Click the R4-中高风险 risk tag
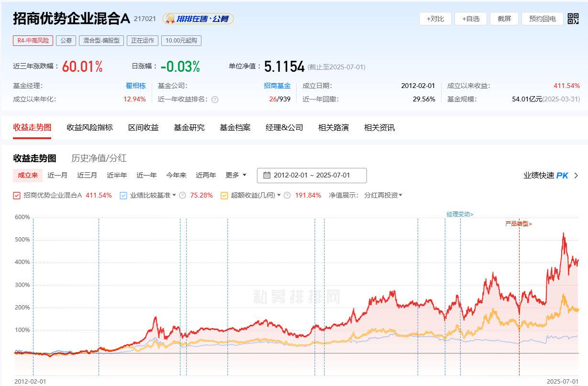Viewport: 588px width, 386px height. tap(33, 41)
